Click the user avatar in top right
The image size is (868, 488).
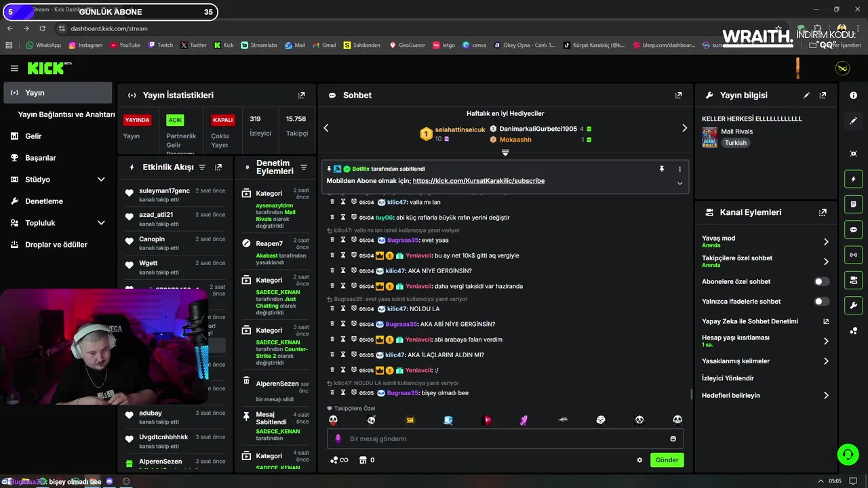click(842, 68)
